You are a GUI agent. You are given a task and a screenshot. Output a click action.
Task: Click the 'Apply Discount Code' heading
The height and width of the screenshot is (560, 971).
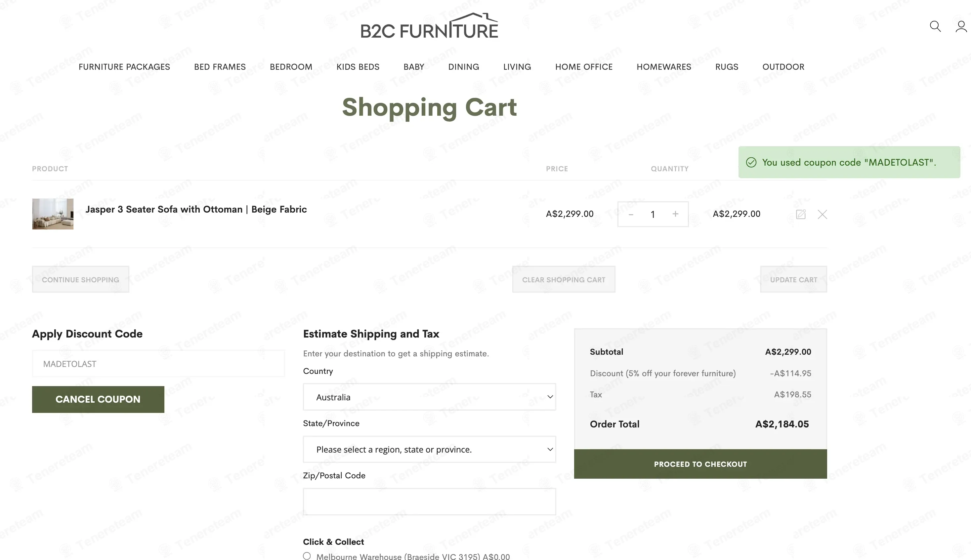(87, 334)
